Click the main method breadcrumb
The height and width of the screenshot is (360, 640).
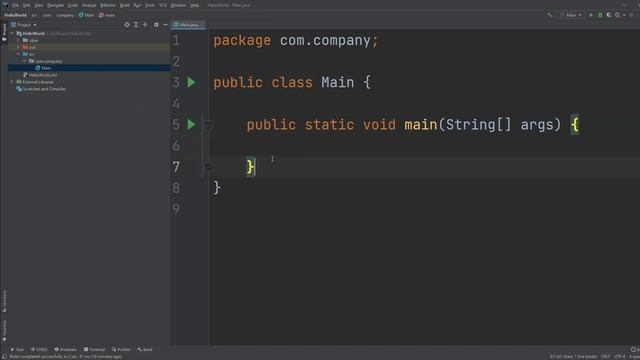pyautogui.click(x=107, y=15)
